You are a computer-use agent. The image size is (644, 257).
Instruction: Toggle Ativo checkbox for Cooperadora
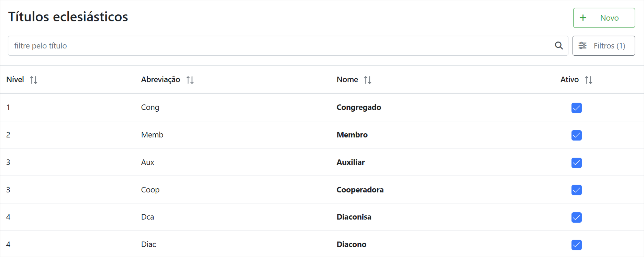(x=577, y=190)
